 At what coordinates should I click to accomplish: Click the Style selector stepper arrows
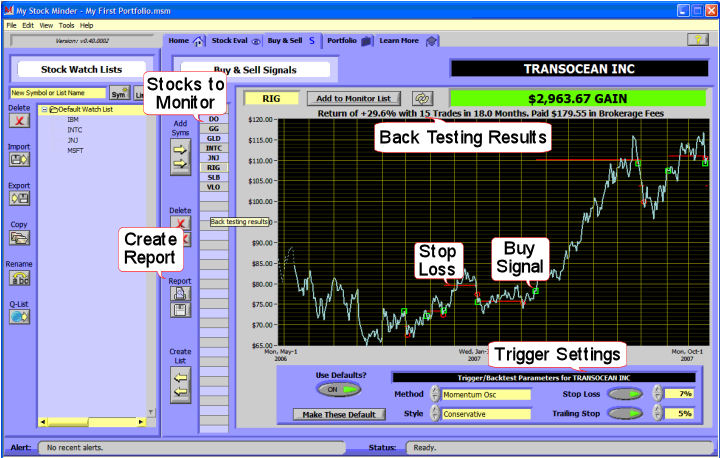(x=435, y=413)
